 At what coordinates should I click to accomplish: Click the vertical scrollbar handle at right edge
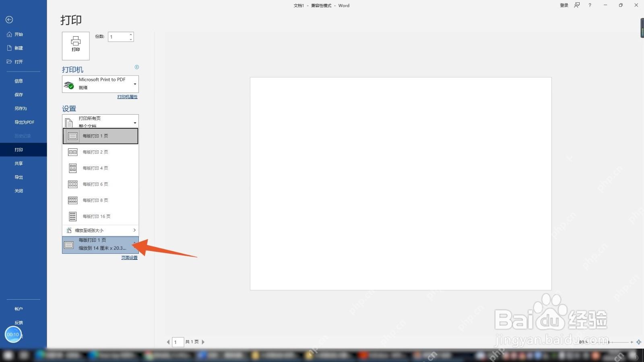pyautogui.click(x=642, y=28)
